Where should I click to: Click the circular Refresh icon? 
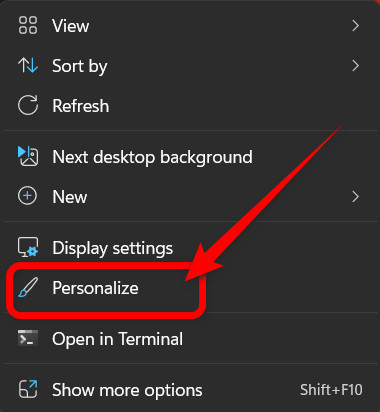tap(28, 105)
